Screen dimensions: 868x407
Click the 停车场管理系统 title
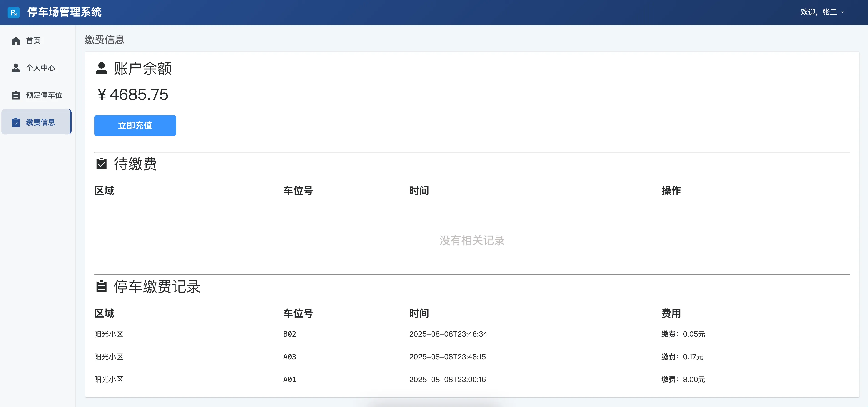64,12
